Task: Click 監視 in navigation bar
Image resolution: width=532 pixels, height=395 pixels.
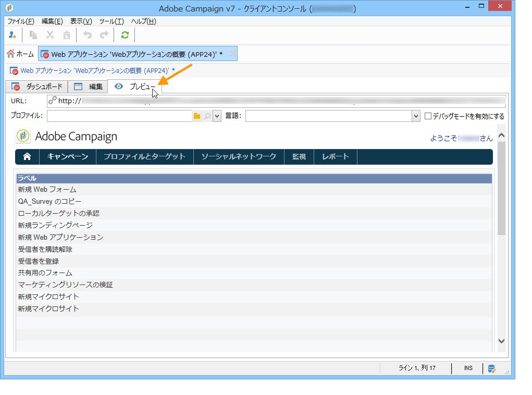Action: tap(299, 156)
